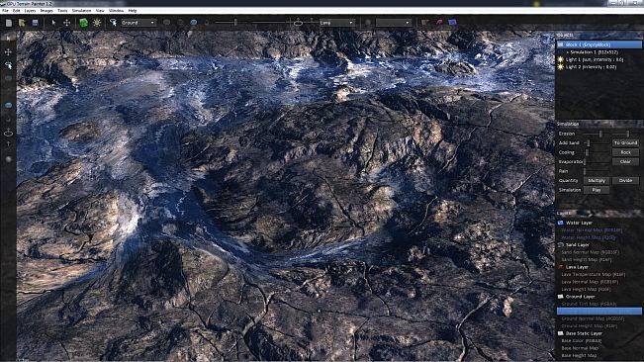Select Lava Temperature Map layer entry
This screenshot has height=362, width=644.
(594, 275)
